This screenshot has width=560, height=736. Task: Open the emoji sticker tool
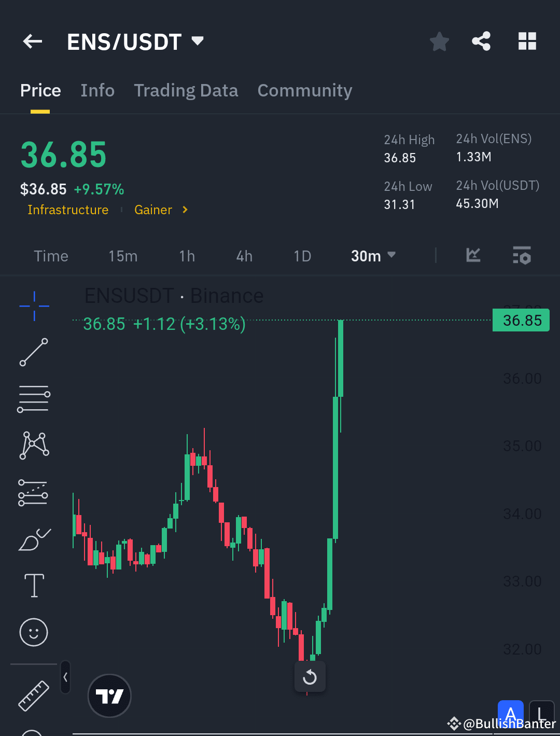33,632
